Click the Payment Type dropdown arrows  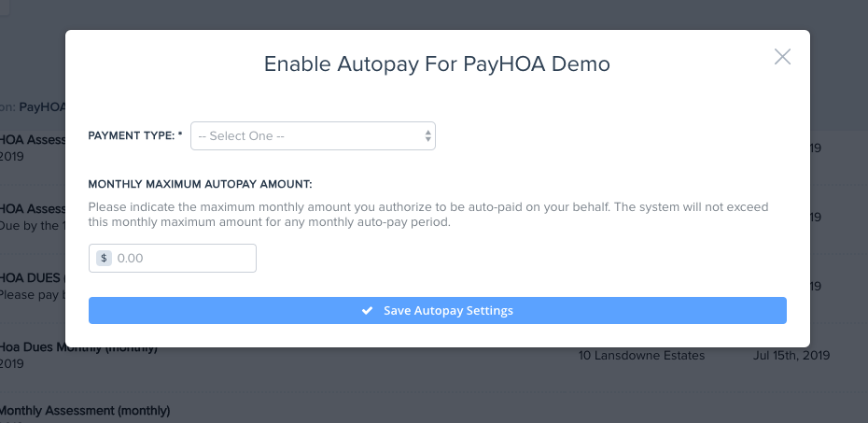(428, 136)
